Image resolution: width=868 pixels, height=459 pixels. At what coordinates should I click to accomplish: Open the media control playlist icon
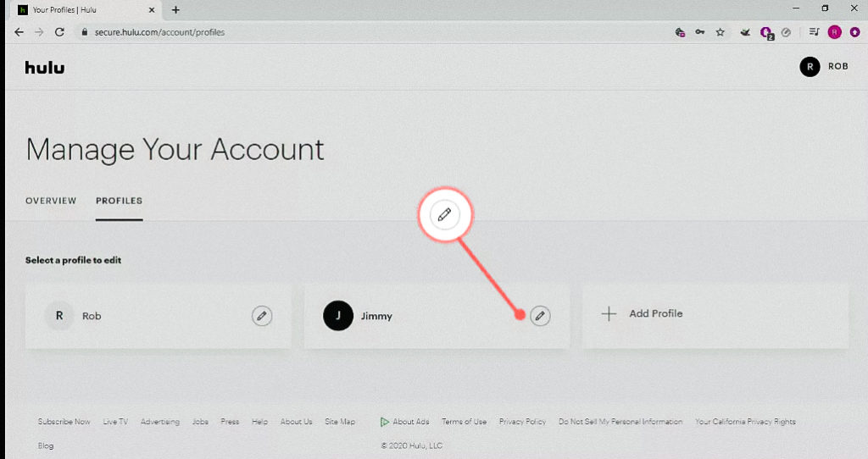pos(813,32)
